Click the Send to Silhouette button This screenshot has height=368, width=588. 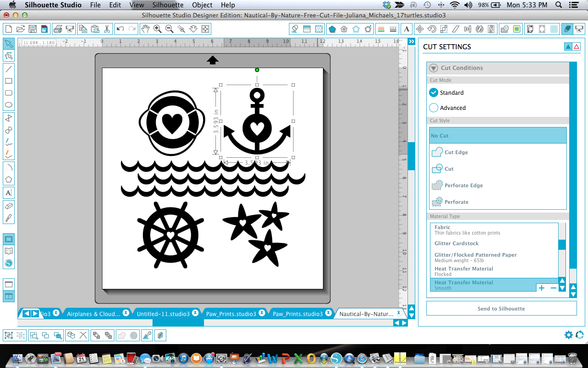pyautogui.click(x=501, y=309)
